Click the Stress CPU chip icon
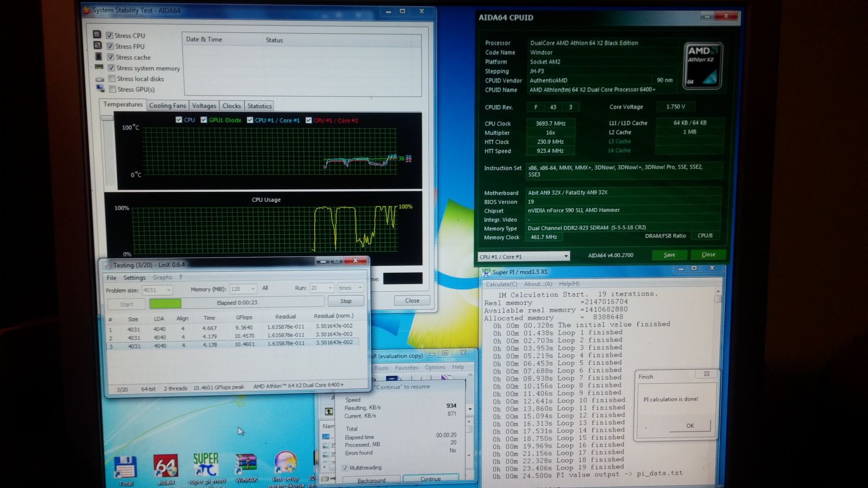 (x=97, y=34)
